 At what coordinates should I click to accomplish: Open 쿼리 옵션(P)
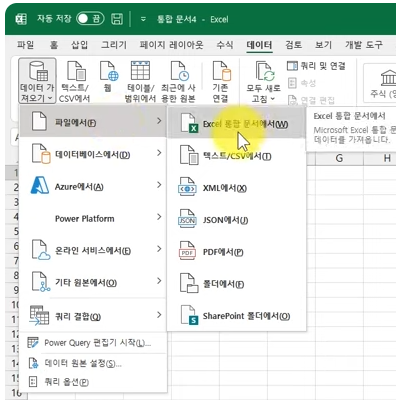[93, 382]
